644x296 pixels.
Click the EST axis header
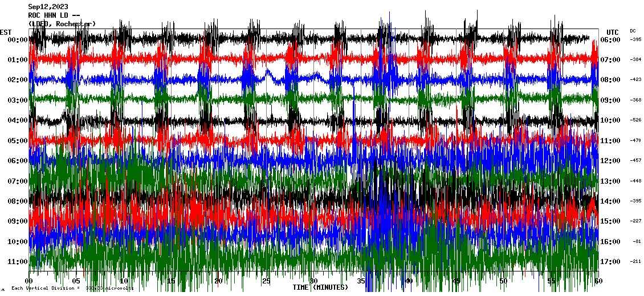(6, 32)
